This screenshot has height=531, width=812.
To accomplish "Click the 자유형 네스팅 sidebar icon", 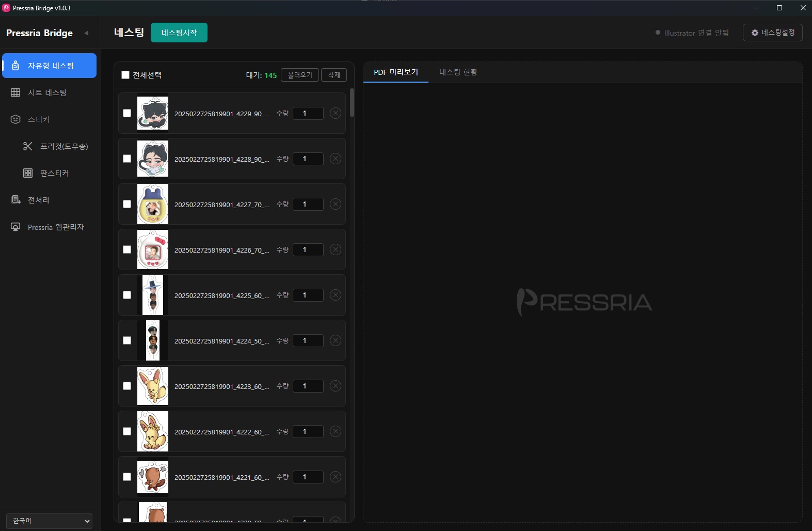I will 15,66.
